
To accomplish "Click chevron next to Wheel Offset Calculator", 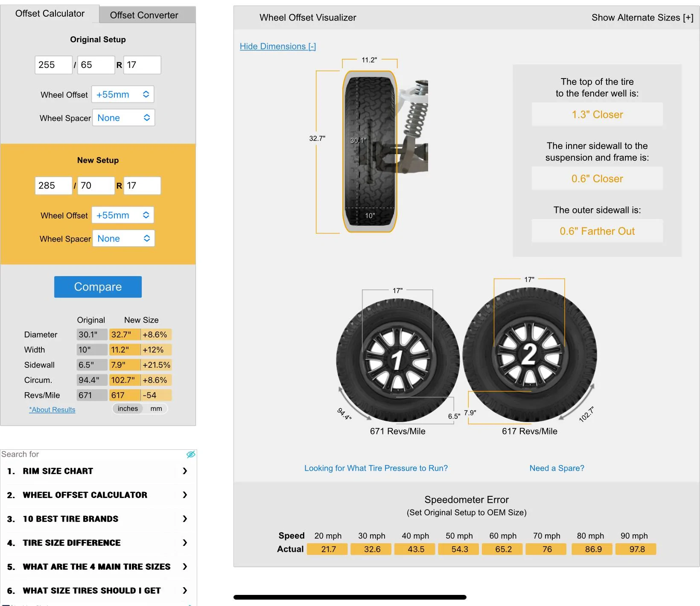I will [185, 495].
